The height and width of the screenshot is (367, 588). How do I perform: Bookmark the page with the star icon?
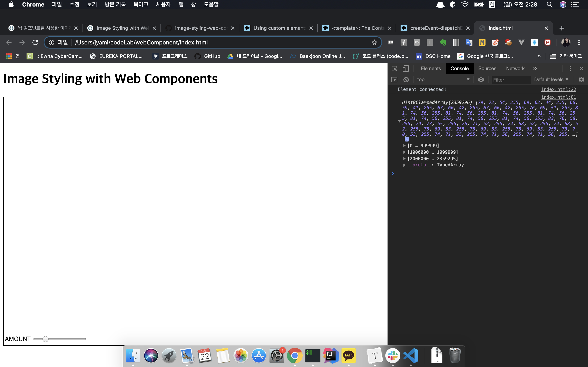pyautogui.click(x=374, y=42)
